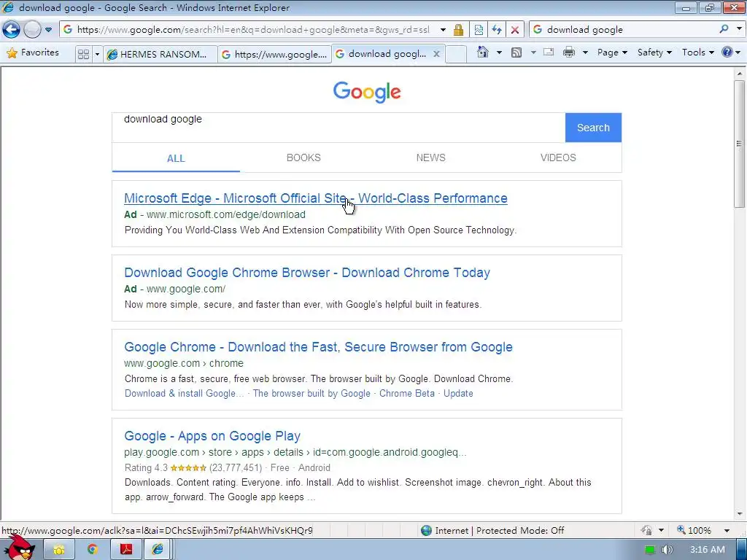Click the security lock icon in address bar
The image size is (747, 560).
coord(458,30)
